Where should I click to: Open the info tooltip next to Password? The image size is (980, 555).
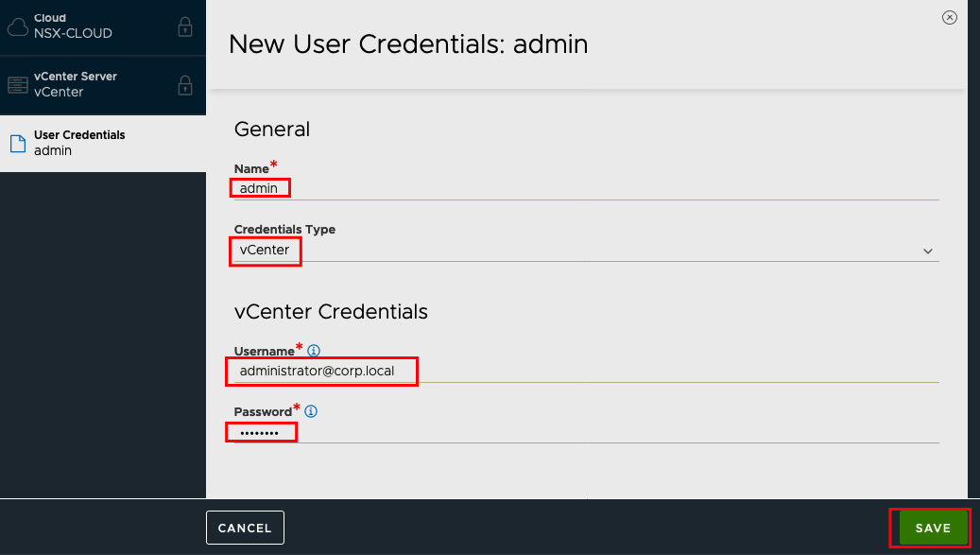pos(311,411)
